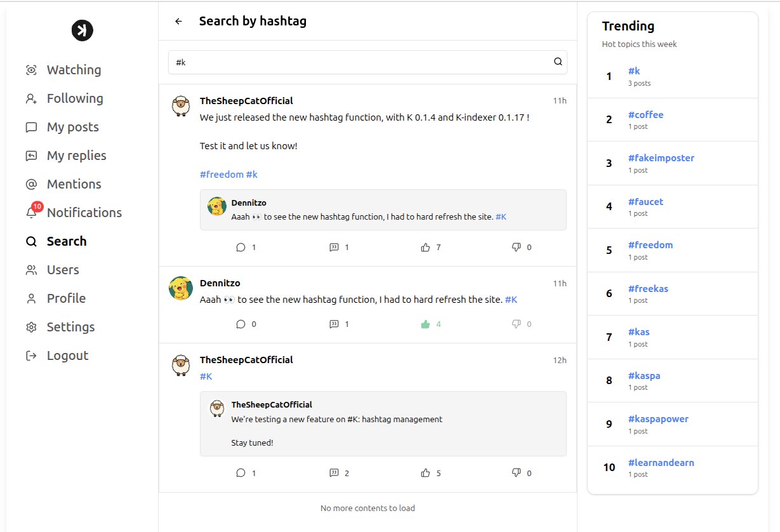Viewport: 780px width, 532px height.
Task: Click the magnifier icon in hashtag search field
Action: point(558,62)
